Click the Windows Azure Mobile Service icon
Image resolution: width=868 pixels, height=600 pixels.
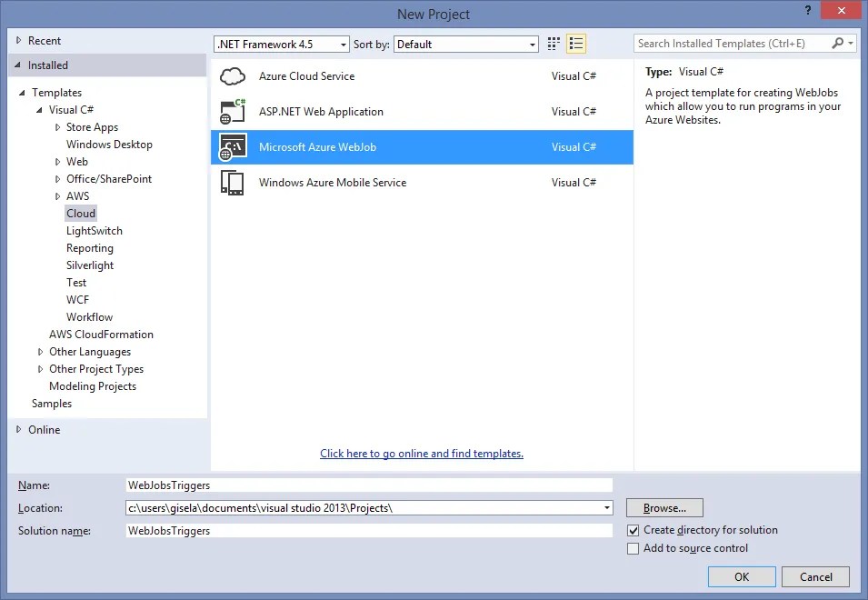click(x=233, y=183)
